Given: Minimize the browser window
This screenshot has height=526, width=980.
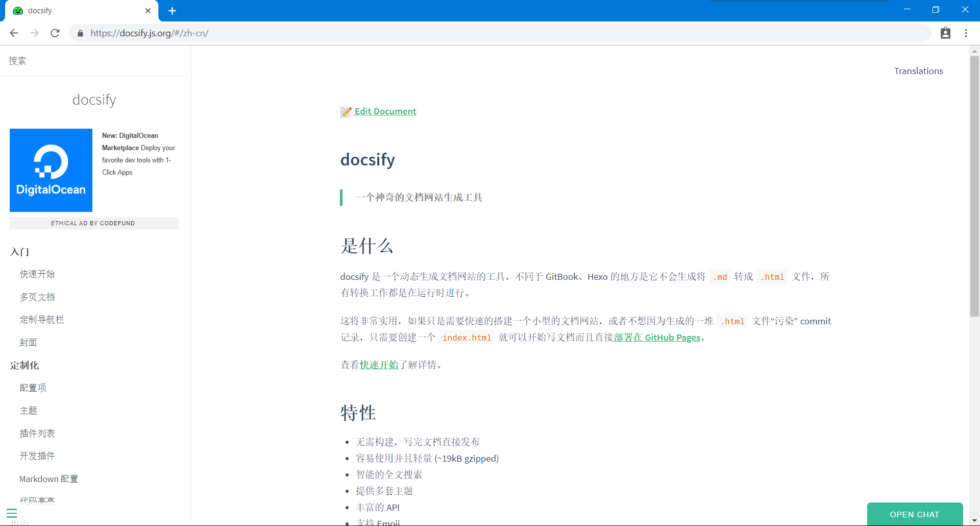Looking at the screenshot, I should 907,10.
